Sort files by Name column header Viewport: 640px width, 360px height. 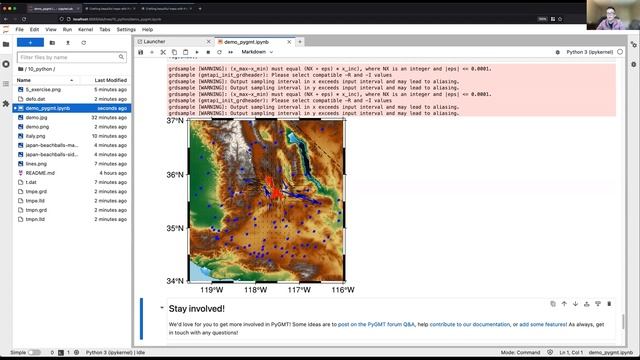pos(45,80)
